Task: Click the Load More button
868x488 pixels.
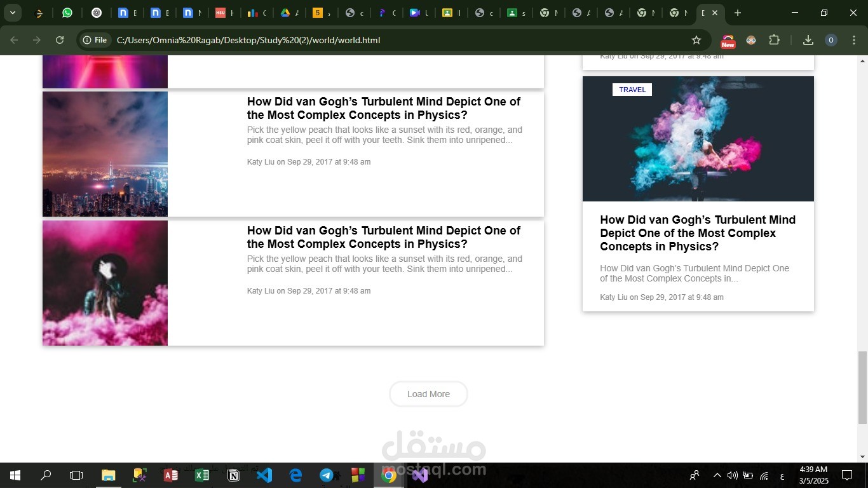Action: click(x=428, y=394)
